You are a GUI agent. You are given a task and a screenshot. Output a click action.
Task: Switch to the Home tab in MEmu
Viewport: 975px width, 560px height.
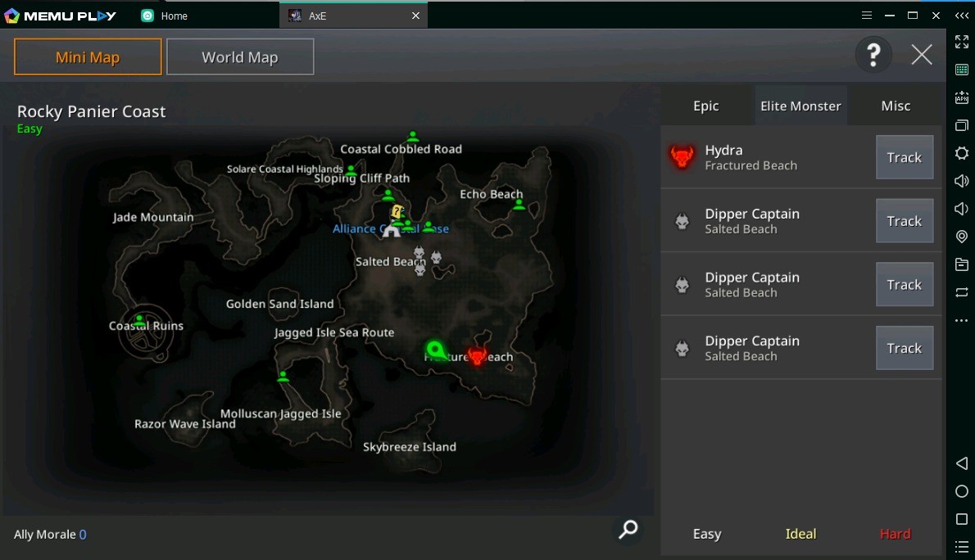click(174, 16)
